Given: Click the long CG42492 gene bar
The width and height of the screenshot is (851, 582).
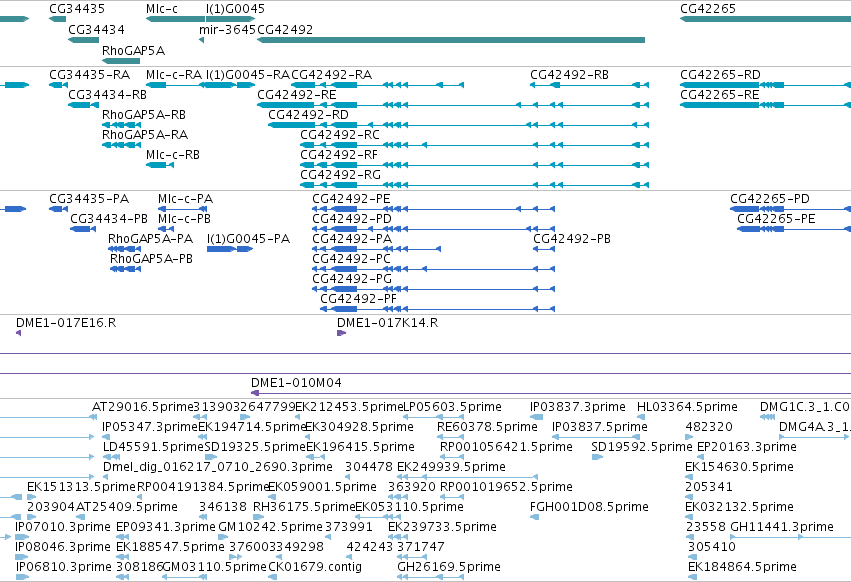Looking at the screenshot, I should coord(450,40).
